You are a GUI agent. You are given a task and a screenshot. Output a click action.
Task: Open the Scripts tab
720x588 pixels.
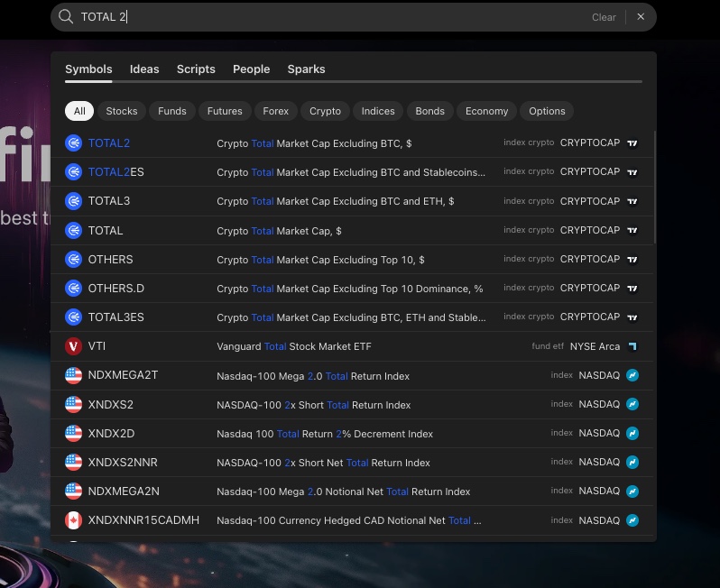(x=196, y=69)
